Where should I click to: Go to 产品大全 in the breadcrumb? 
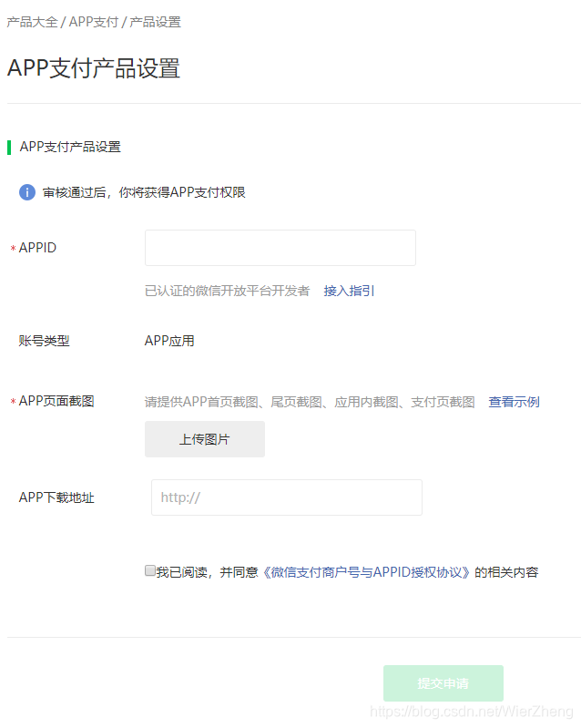32,22
